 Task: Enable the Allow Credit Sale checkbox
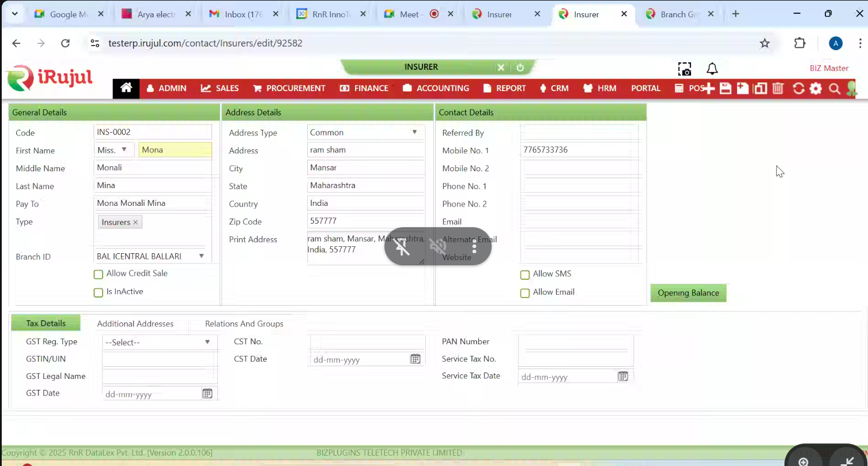pyautogui.click(x=99, y=275)
